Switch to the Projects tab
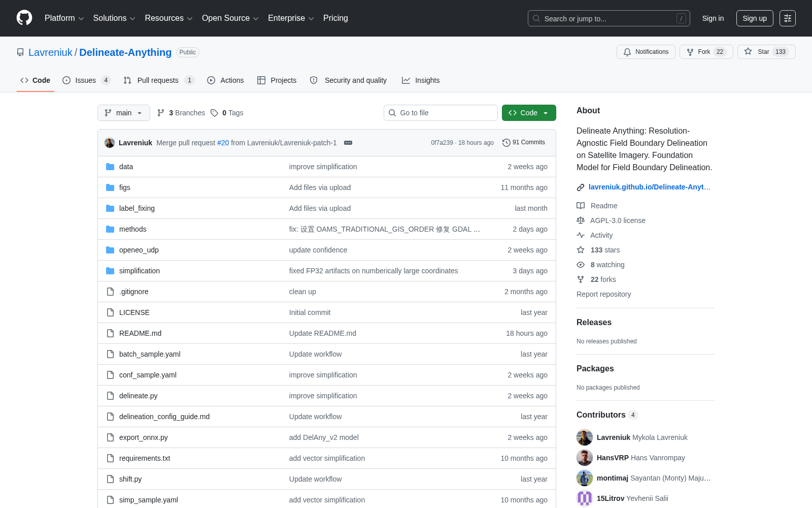The height and width of the screenshot is (508, 812). tap(277, 80)
